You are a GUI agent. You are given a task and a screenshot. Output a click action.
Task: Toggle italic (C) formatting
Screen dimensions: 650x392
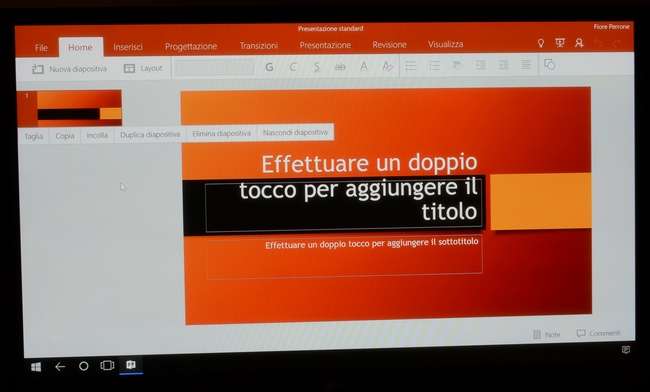(x=293, y=67)
